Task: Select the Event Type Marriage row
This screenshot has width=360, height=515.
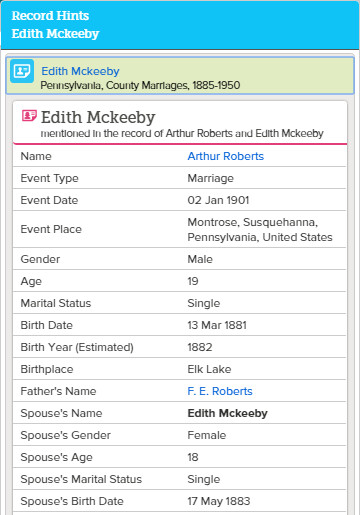Action: click(180, 178)
